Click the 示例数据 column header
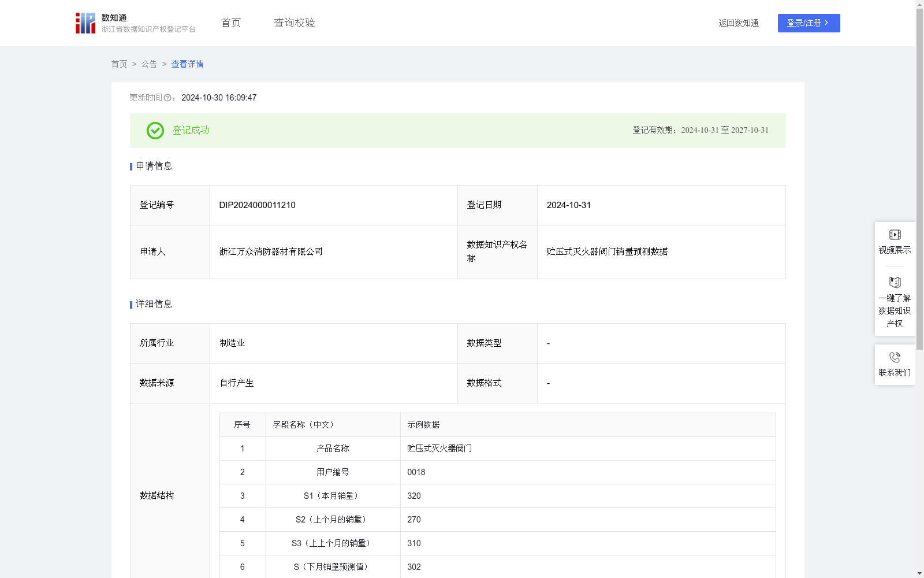Viewport: 924px width, 578px height. pos(588,425)
